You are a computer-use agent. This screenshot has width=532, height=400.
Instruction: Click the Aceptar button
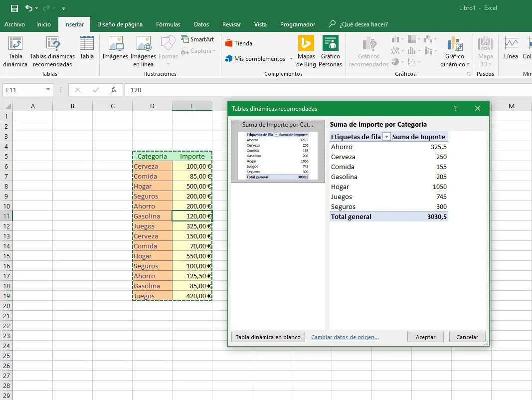[x=425, y=337]
